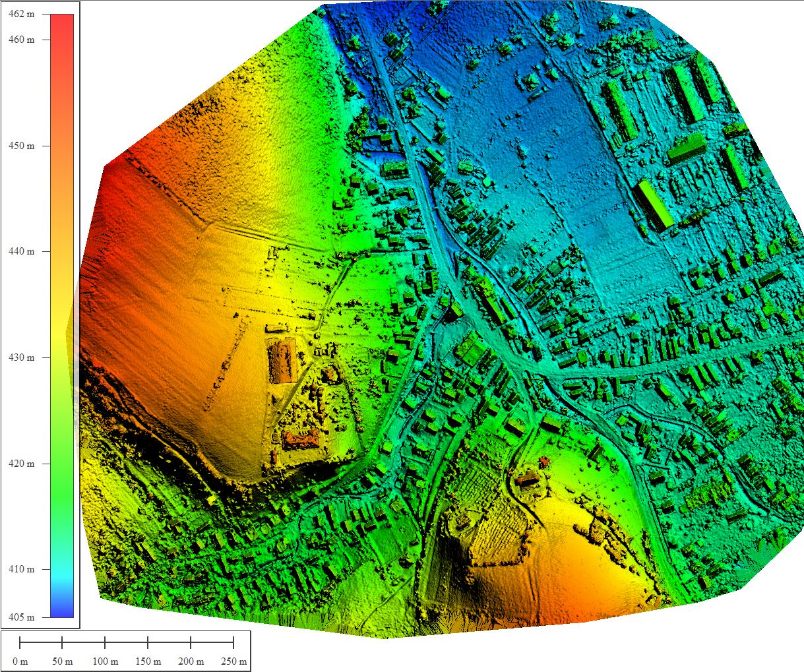Select the 410 m elevation label

coord(21,569)
